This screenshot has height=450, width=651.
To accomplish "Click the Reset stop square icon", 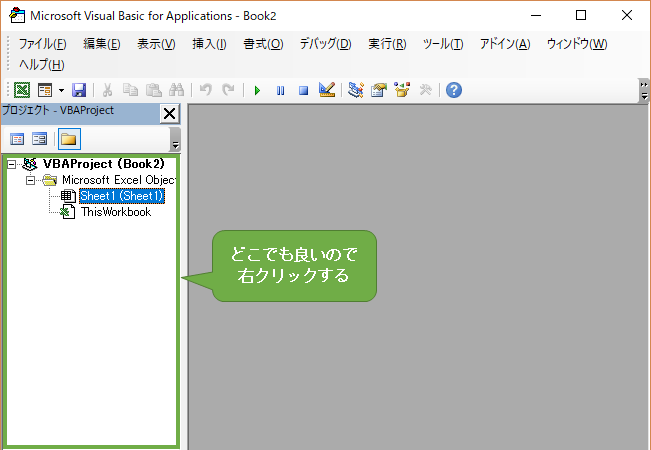I will [x=303, y=90].
